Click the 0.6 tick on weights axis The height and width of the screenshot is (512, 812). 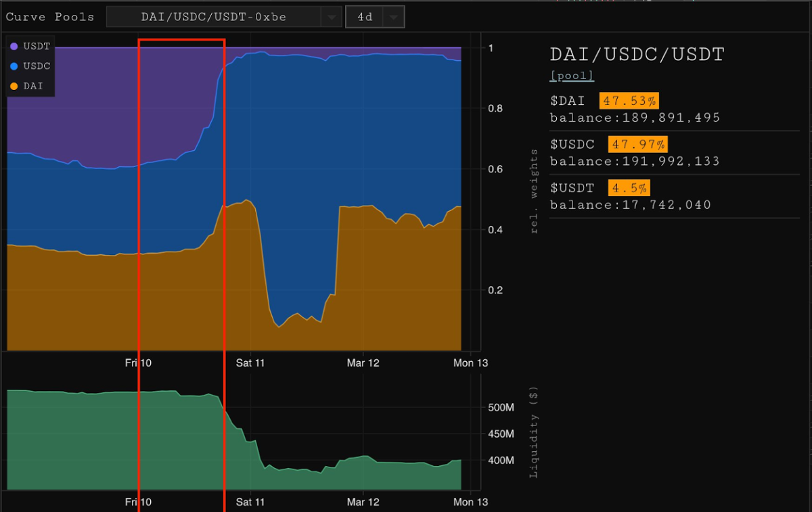click(495, 169)
